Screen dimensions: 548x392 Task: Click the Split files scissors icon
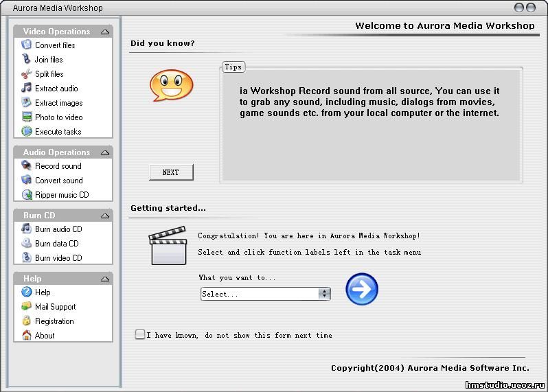tap(27, 73)
